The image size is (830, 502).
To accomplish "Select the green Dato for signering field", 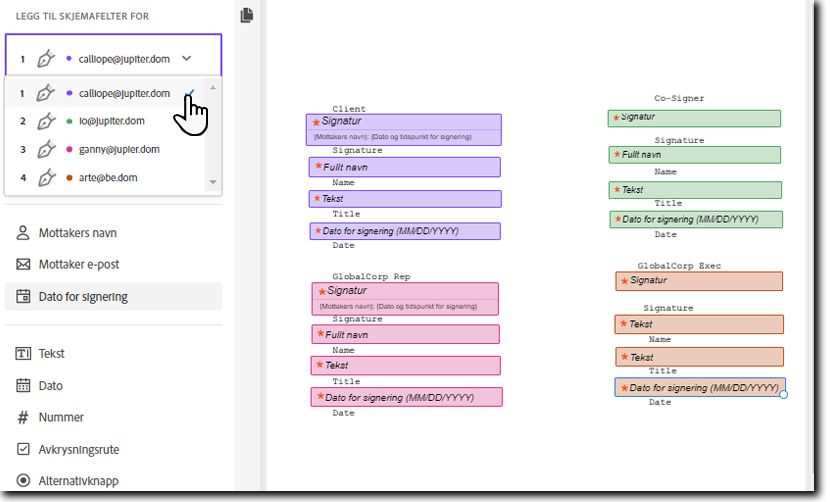I will coord(696,219).
